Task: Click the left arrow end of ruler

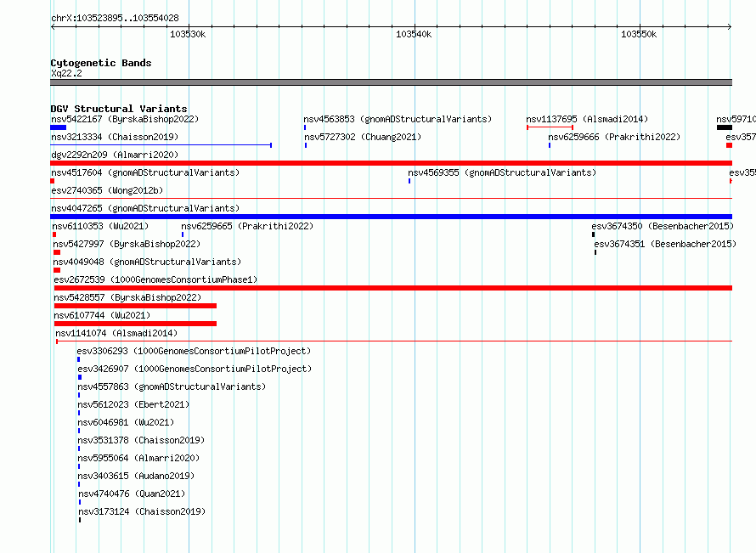Action: (53, 26)
